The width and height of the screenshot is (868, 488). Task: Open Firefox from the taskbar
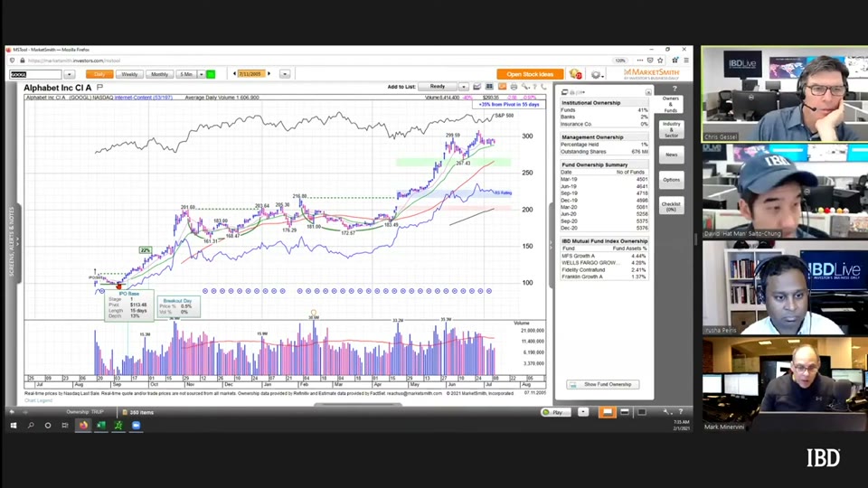pyautogui.click(x=83, y=425)
